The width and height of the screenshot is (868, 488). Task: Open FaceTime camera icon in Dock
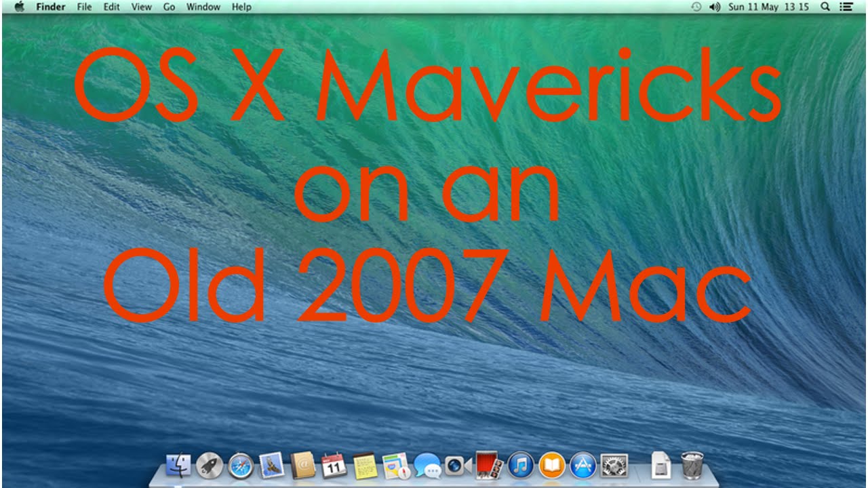tap(458, 466)
